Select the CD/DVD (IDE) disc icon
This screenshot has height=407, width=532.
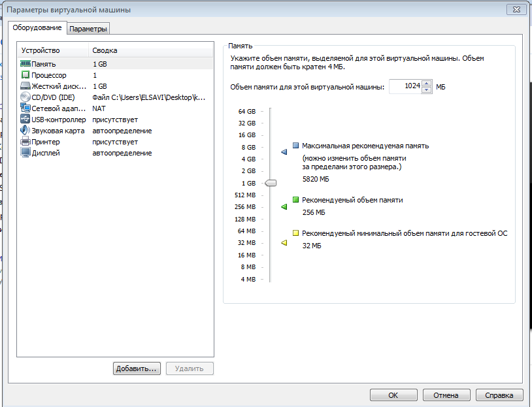pyautogui.click(x=25, y=97)
